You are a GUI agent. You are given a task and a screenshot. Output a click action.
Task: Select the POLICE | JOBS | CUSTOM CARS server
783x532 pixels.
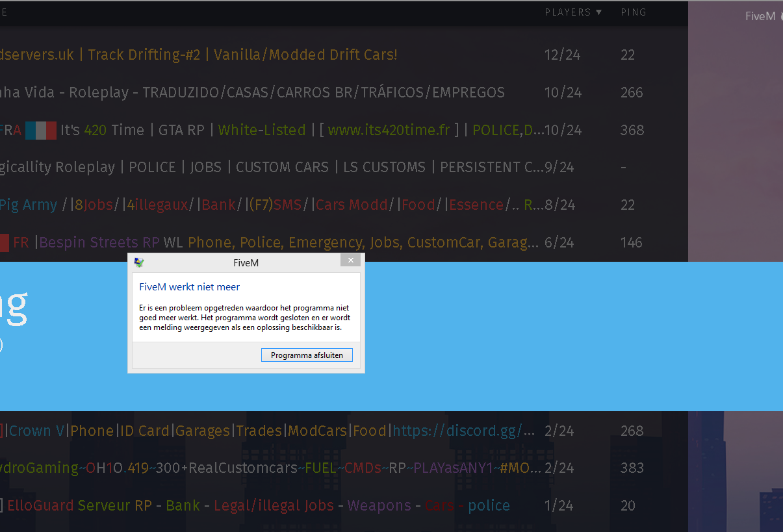coord(344,167)
